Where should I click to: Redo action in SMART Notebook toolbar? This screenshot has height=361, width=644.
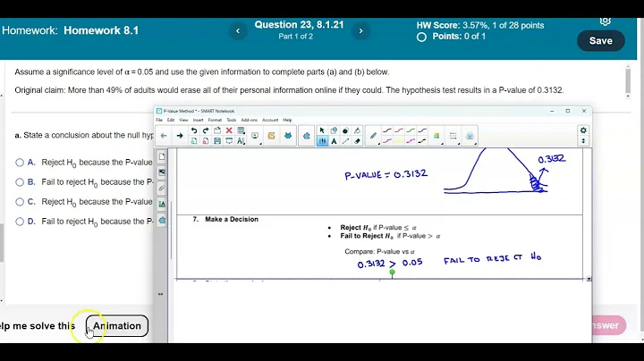[206, 130]
